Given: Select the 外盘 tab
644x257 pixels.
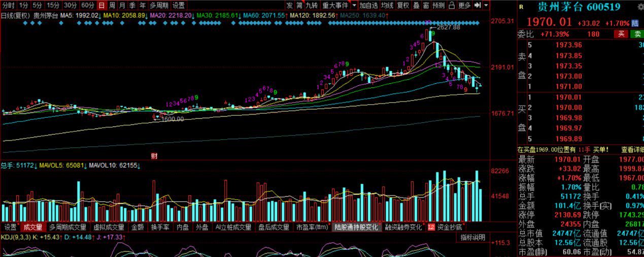Looking at the screenshot, I should click(202, 227).
